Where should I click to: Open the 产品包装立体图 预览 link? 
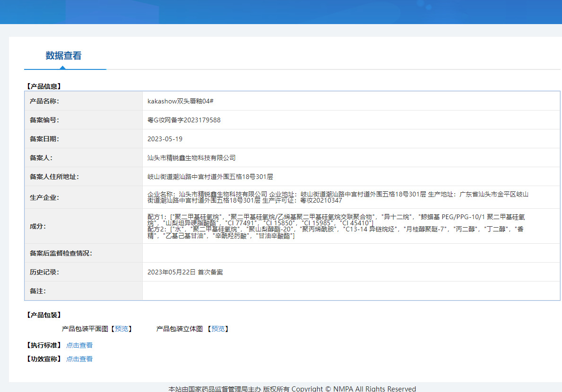coord(218,329)
